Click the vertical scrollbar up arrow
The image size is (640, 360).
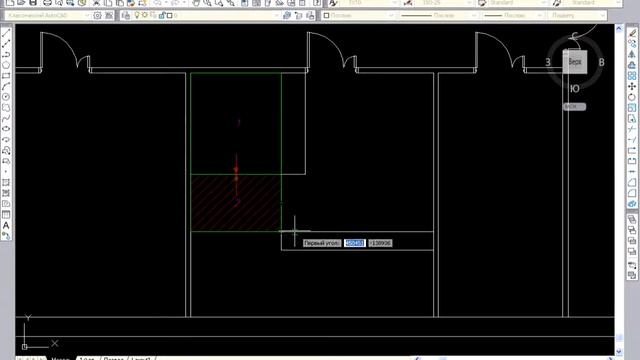click(x=619, y=29)
